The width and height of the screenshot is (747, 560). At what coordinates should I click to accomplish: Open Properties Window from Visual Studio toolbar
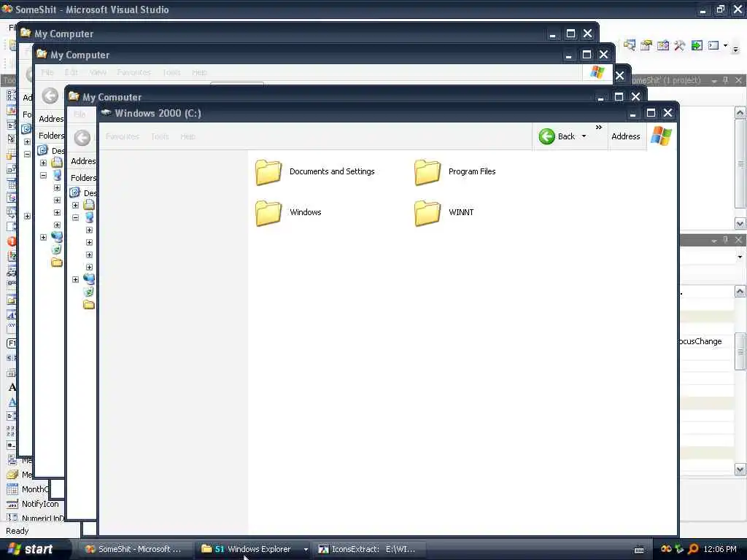click(646, 45)
